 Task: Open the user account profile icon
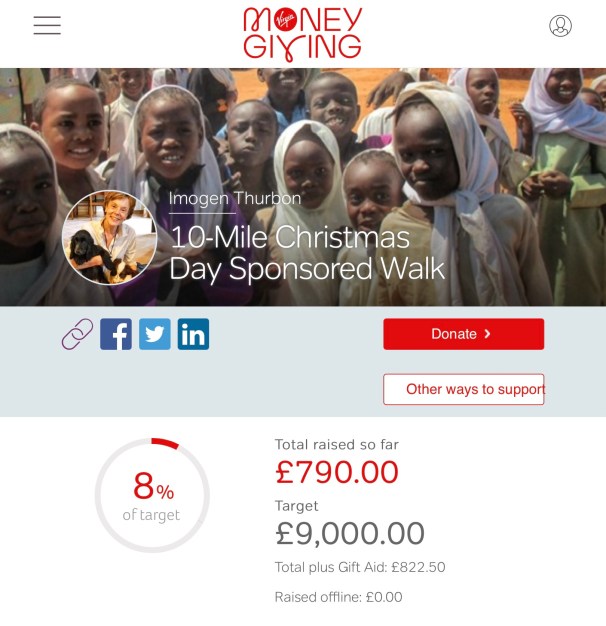[x=560, y=26]
